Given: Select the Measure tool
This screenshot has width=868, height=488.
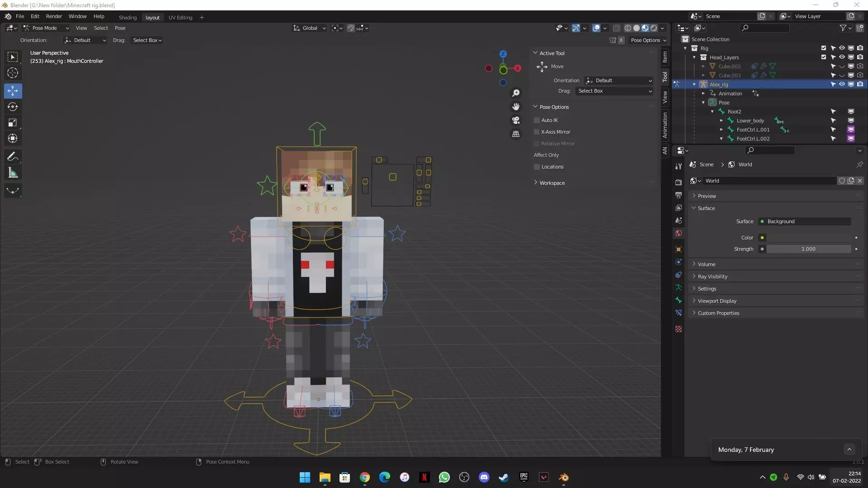Looking at the screenshot, I should coord(13,173).
